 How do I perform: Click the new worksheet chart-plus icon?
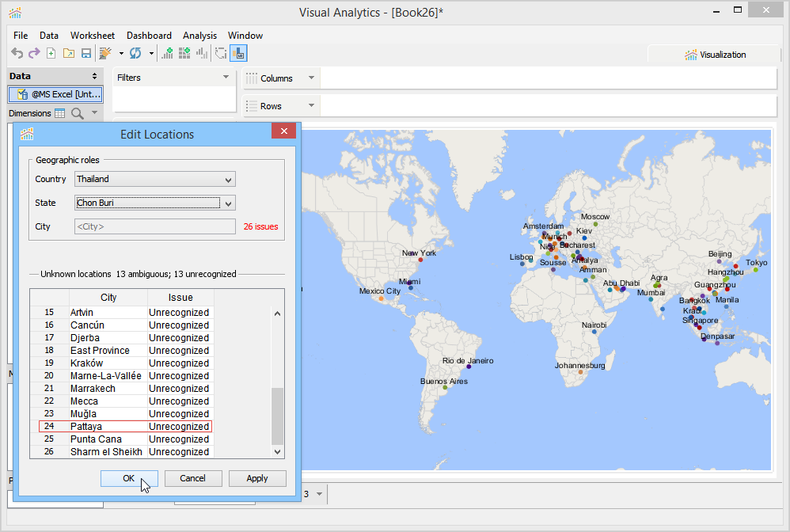click(167, 53)
